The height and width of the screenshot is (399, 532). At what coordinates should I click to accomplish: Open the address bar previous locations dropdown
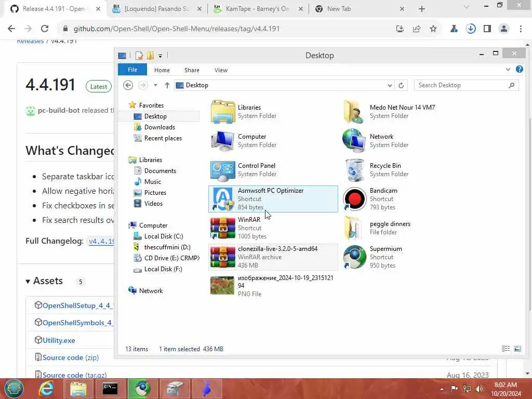(x=390, y=86)
